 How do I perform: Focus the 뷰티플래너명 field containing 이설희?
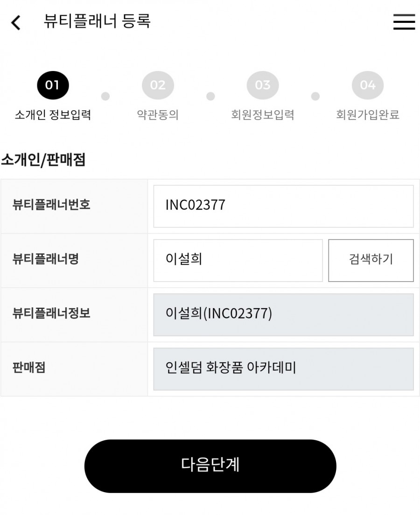point(238,260)
